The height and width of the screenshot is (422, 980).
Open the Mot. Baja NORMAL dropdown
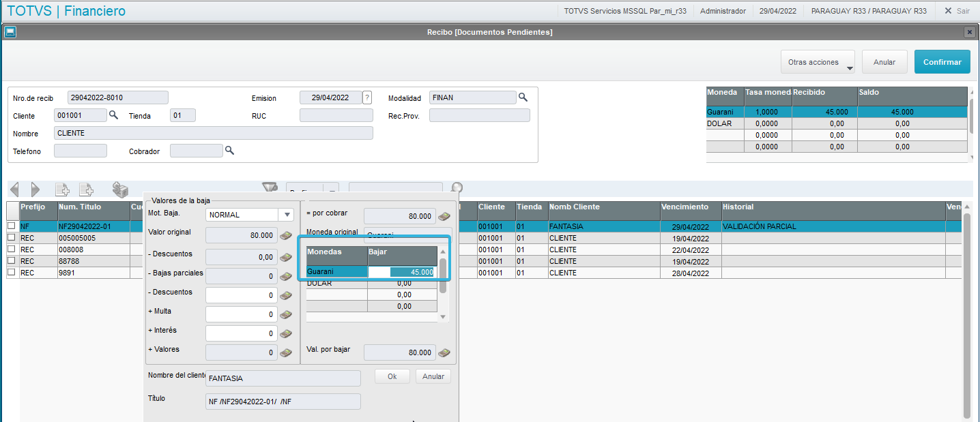pyautogui.click(x=287, y=215)
